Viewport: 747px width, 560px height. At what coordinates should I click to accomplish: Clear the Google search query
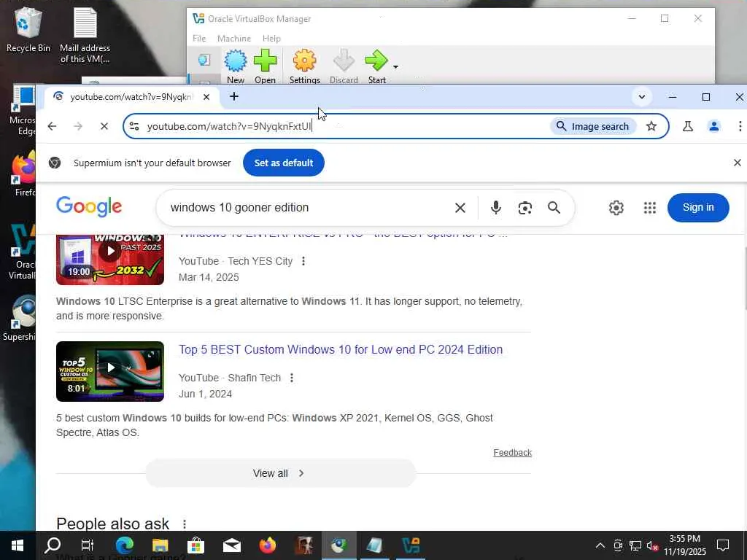pos(460,208)
